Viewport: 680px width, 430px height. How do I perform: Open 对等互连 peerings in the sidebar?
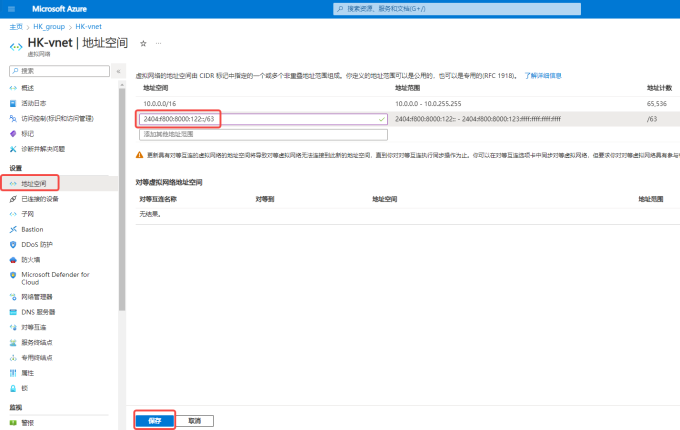click(x=33, y=327)
